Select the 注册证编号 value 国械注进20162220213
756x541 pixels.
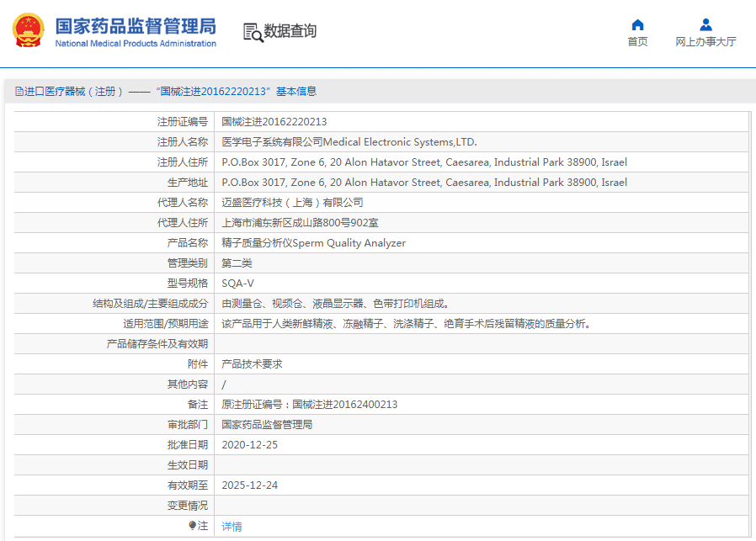pyautogui.click(x=274, y=122)
